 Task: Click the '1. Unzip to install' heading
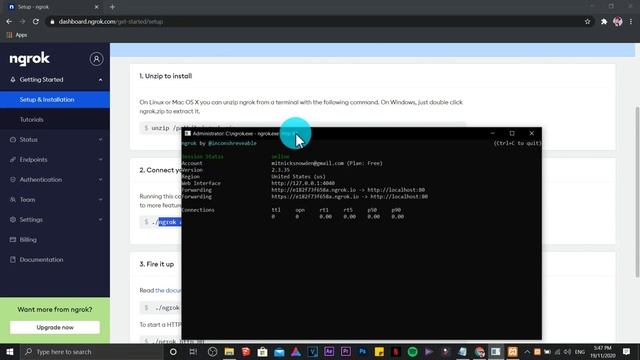point(166,76)
